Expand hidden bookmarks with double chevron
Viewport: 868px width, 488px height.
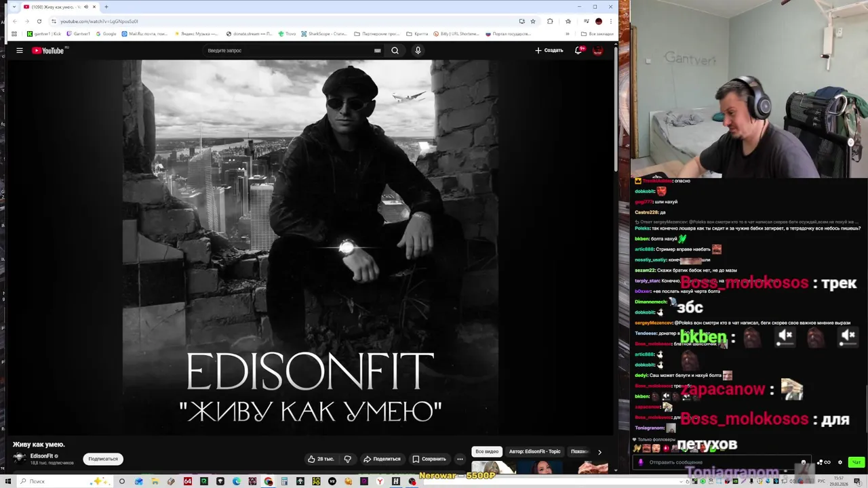tap(568, 34)
